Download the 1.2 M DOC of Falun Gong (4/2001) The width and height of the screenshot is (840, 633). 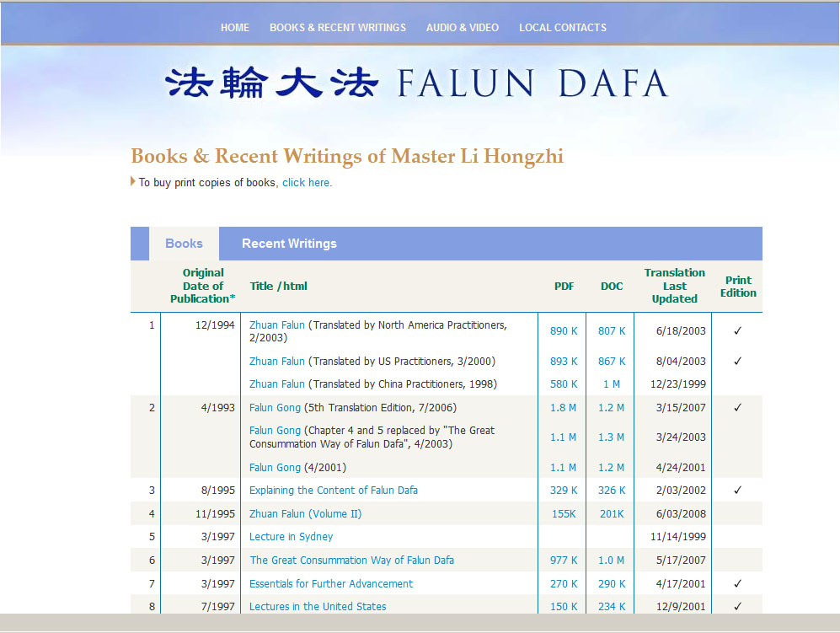(611, 468)
